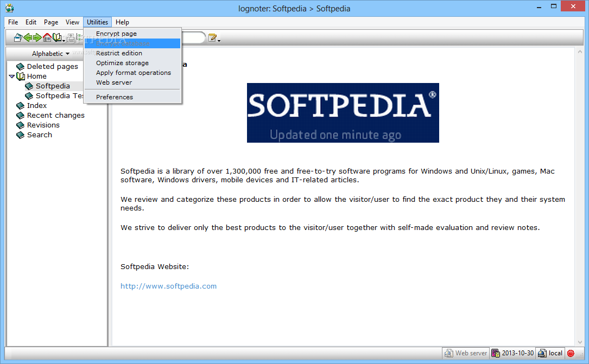This screenshot has width=589, height=364.
Task: Click the 'Softpedia Website:' text
Action: [154, 266]
